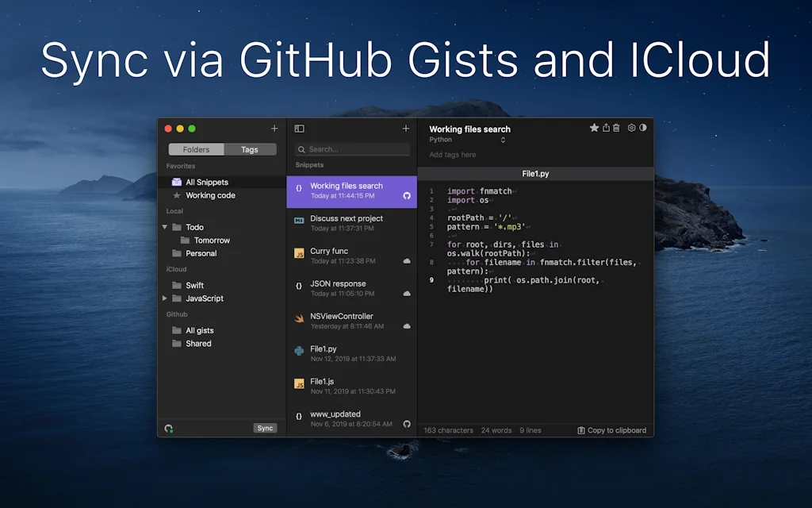
Task: Switch to the Tags tab
Action: click(x=250, y=149)
